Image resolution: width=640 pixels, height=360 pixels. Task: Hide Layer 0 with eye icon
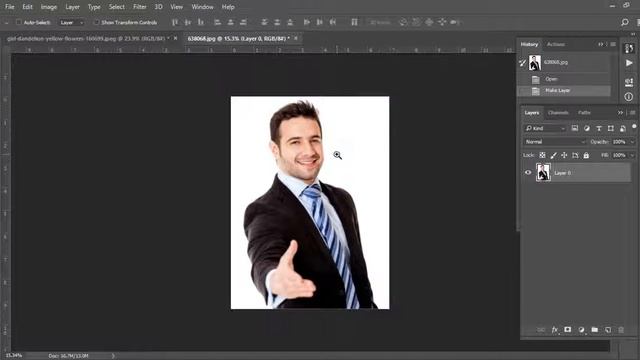[528, 173]
